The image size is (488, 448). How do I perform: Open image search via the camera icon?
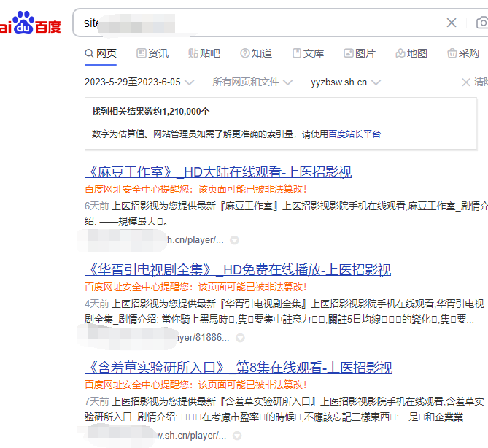(x=482, y=23)
